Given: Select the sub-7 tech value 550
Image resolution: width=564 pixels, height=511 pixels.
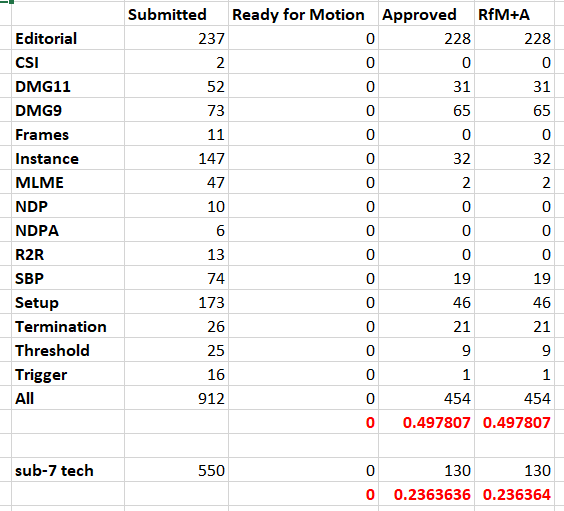Looking at the screenshot, I should tap(176, 470).
